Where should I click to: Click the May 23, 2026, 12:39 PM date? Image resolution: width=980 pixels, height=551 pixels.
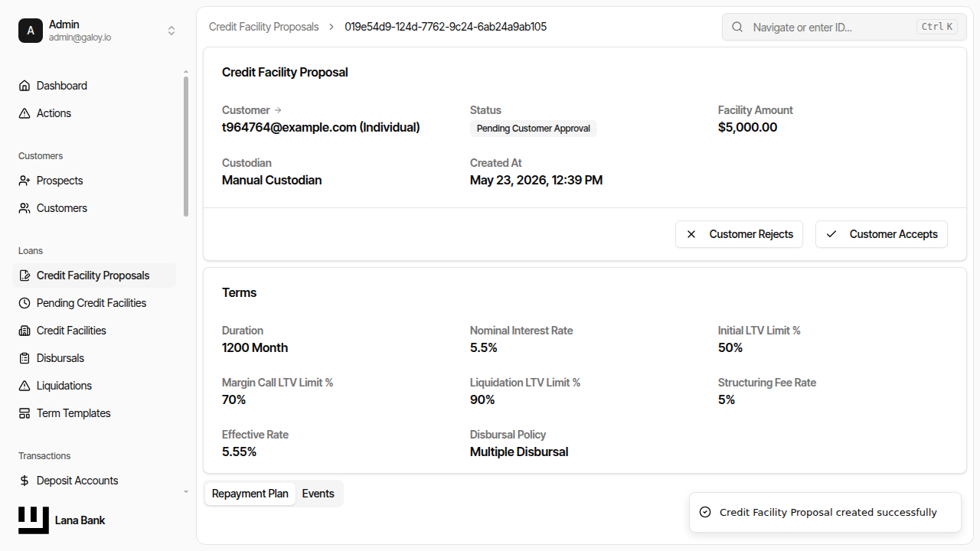point(536,181)
